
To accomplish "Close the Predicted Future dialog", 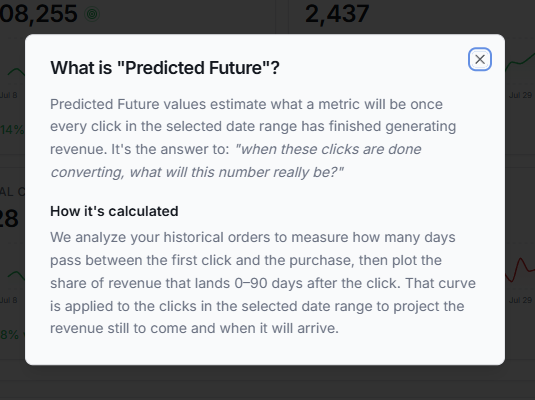I will click(x=480, y=59).
